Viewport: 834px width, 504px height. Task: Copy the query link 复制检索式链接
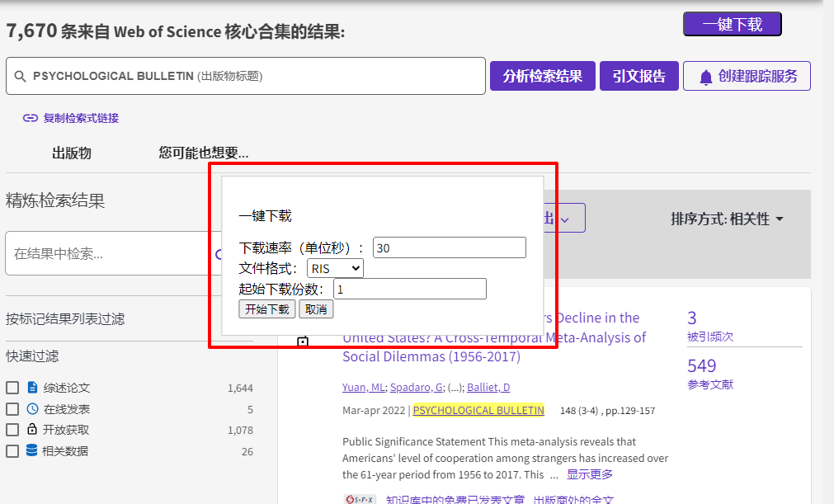[81, 118]
